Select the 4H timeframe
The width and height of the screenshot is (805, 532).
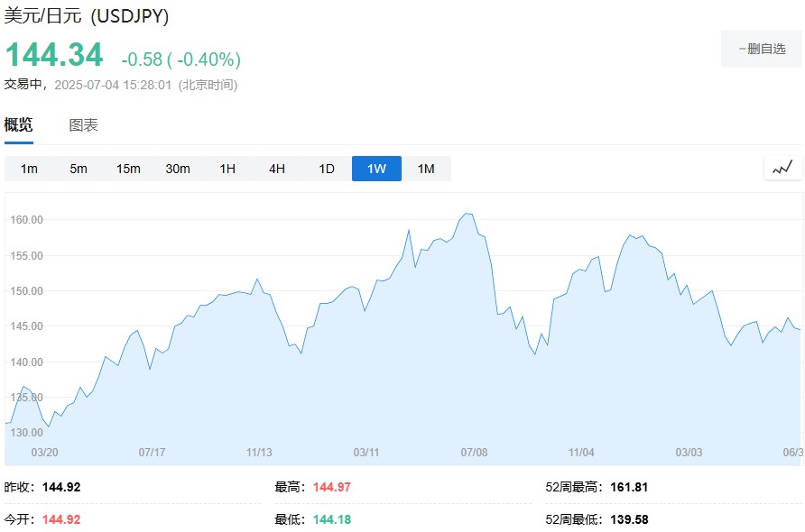(277, 169)
